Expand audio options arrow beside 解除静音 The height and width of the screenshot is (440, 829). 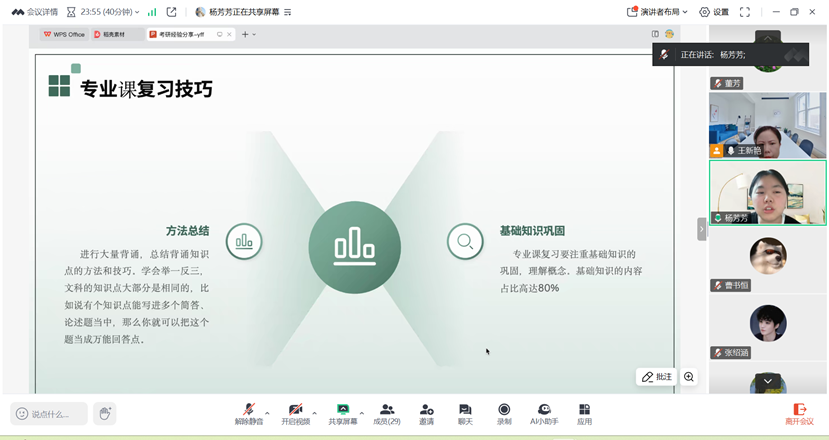click(x=267, y=411)
